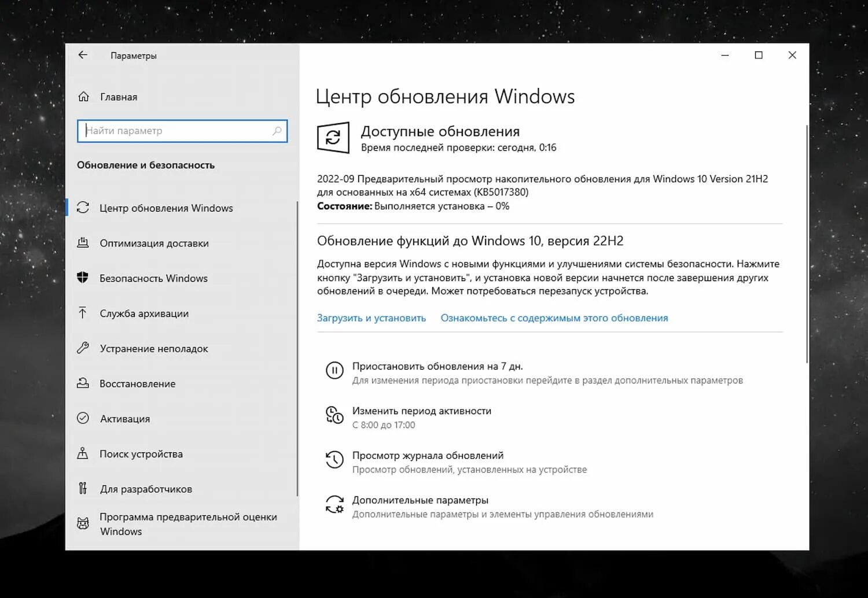This screenshot has width=868, height=598.
Task: Open Для разработчиков section
Action: pos(146,489)
